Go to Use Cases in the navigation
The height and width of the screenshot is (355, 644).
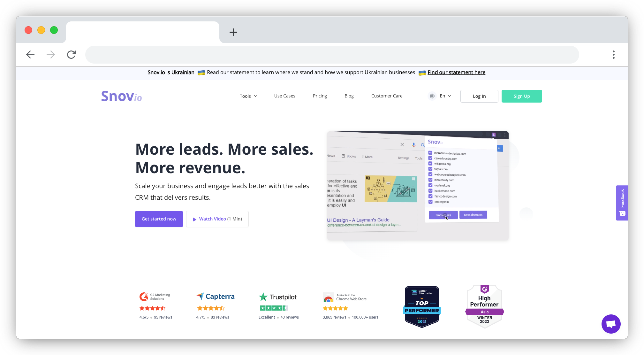[285, 96]
